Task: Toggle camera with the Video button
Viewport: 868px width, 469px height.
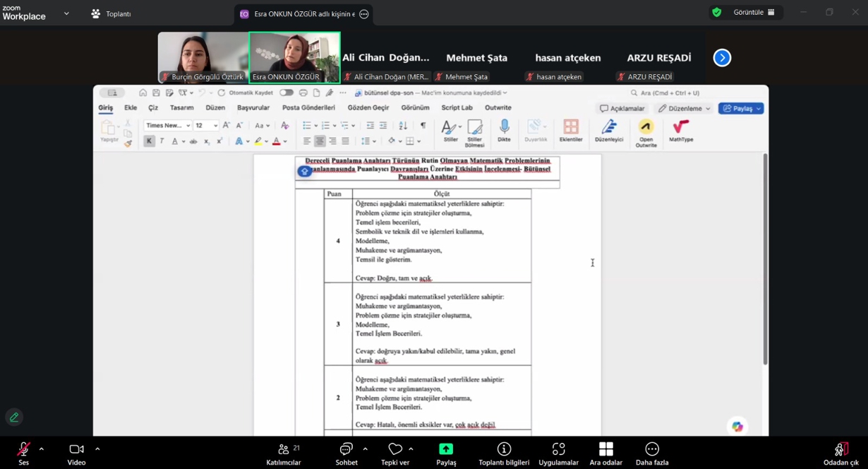Action: [76, 449]
